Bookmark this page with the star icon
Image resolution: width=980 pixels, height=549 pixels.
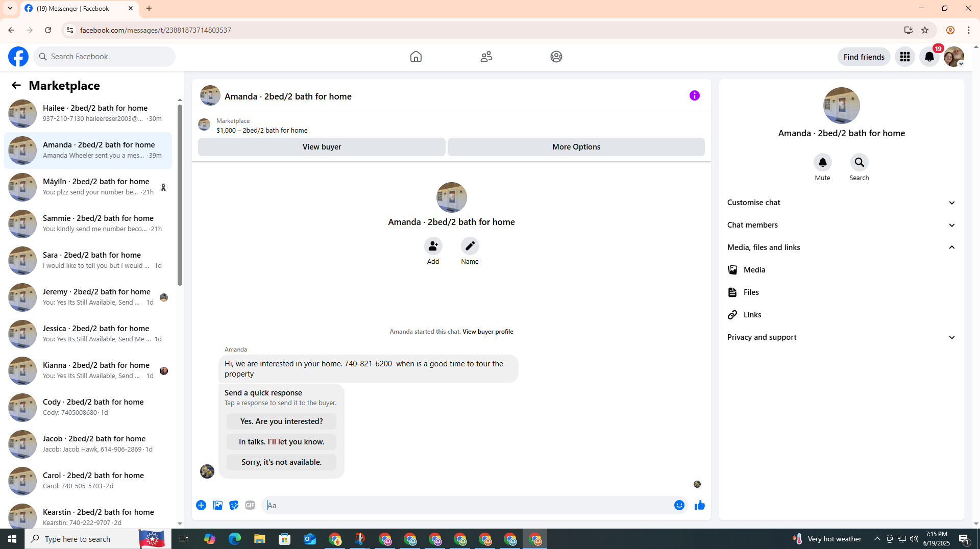click(x=925, y=30)
